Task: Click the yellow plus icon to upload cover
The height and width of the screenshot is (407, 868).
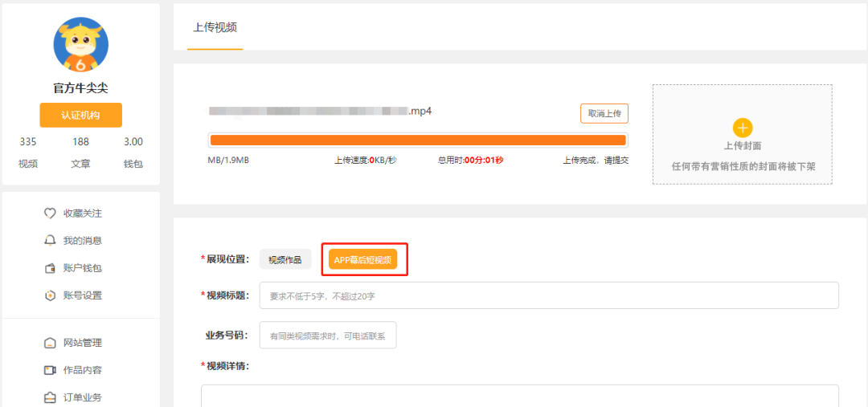Action: click(x=742, y=128)
